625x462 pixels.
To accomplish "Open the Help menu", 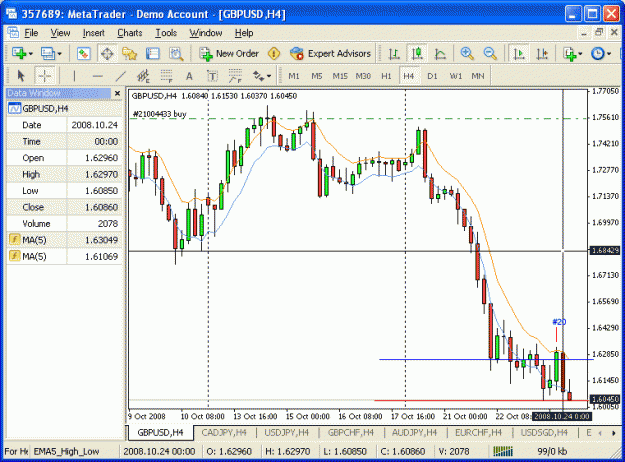I will pyautogui.click(x=244, y=33).
